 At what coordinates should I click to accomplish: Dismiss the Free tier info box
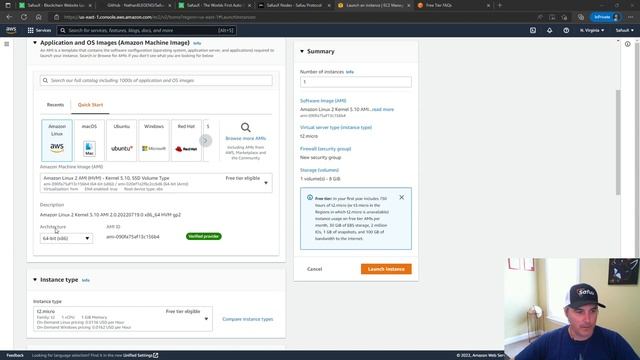point(402,197)
